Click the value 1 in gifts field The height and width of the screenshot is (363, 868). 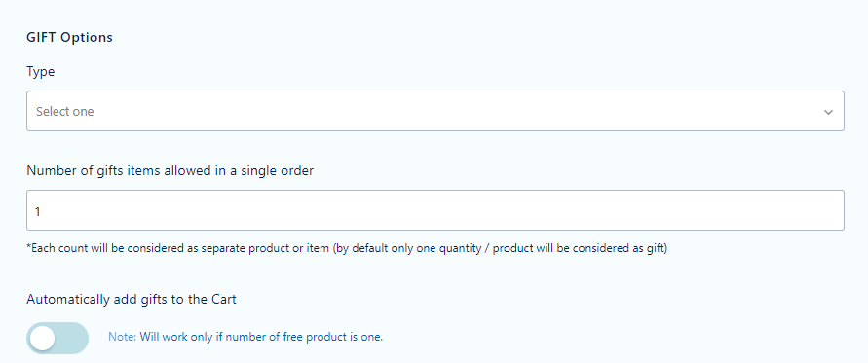pyautogui.click(x=38, y=211)
